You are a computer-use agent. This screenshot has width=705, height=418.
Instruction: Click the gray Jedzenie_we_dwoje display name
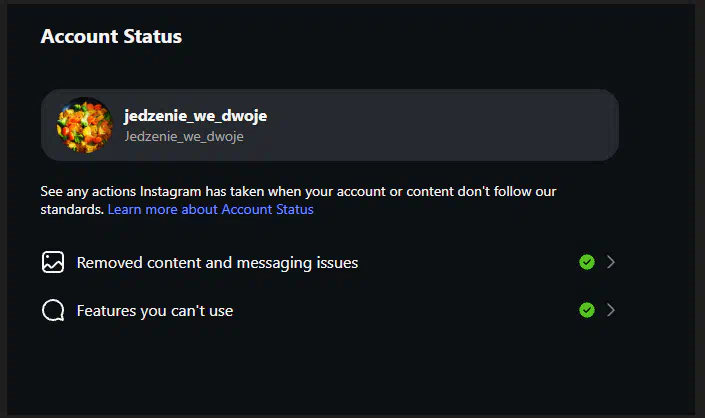pyautogui.click(x=183, y=137)
